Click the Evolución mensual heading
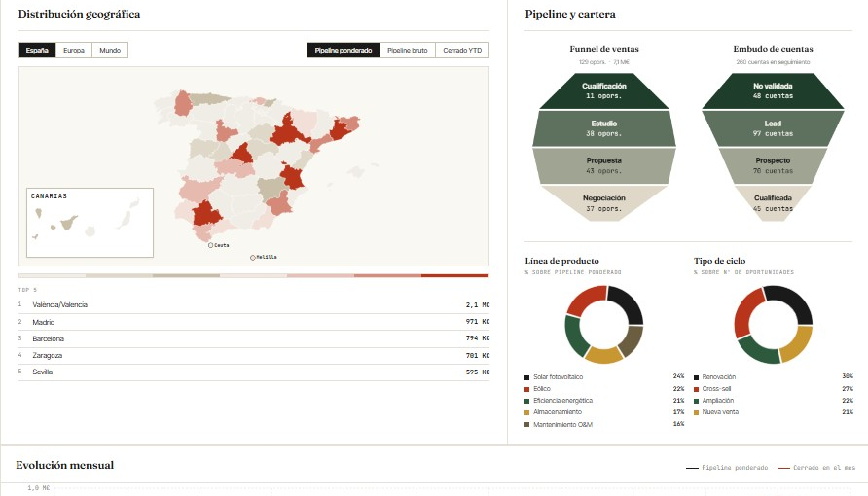The height and width of the screenshot is (496, 868). coord(65,465)
